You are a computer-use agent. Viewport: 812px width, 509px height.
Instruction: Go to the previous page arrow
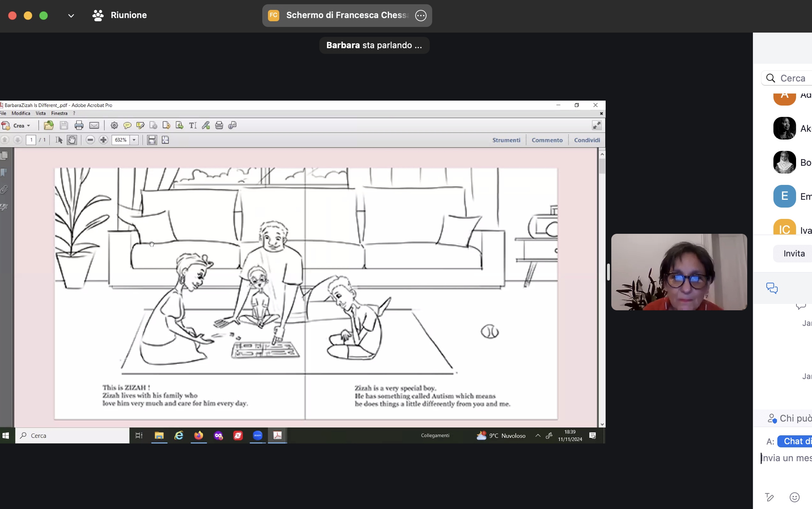pyautogui.click(x=5, y=140)
